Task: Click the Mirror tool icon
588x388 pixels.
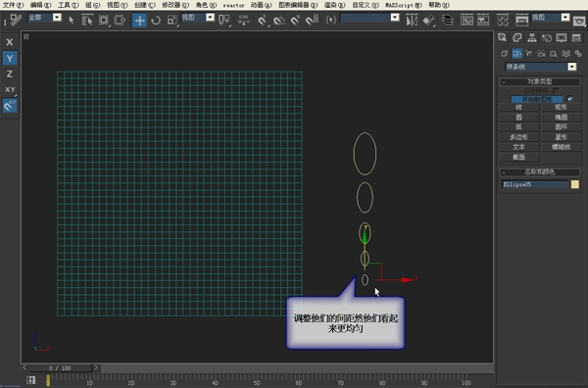Action: pyautogui.click(x=412, y=20)
